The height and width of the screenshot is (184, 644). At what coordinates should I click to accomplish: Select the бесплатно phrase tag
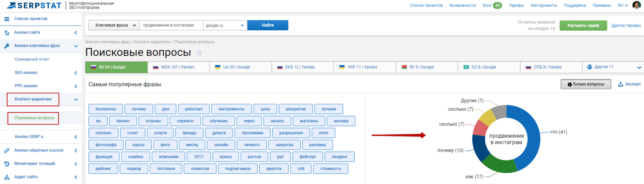point(105,109)
